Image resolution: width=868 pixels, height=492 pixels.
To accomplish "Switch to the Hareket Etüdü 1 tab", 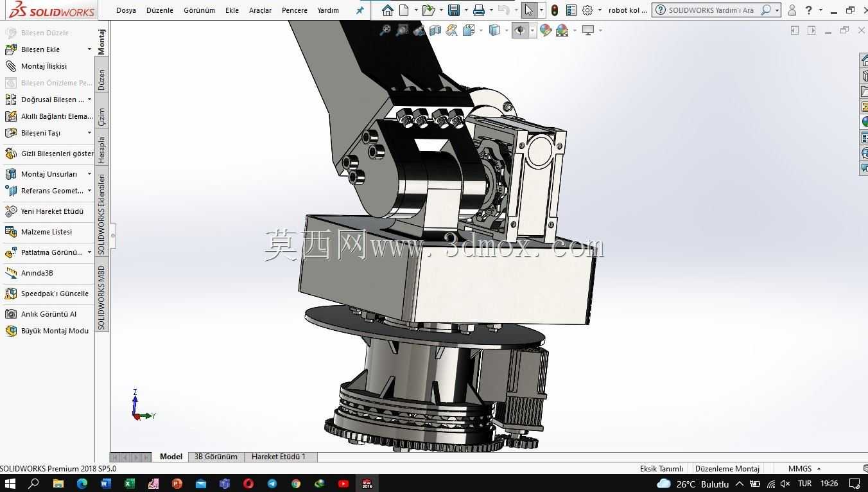I will [x=279, y=457].
